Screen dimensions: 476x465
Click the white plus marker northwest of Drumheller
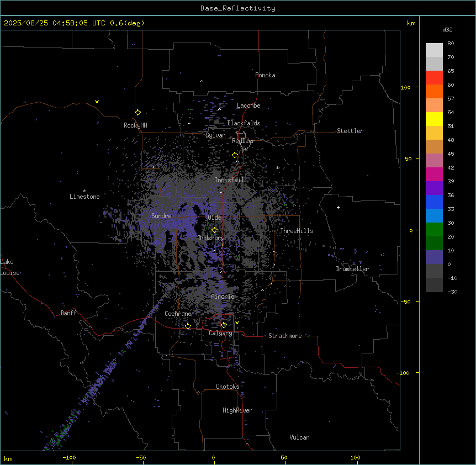(338, 207)
